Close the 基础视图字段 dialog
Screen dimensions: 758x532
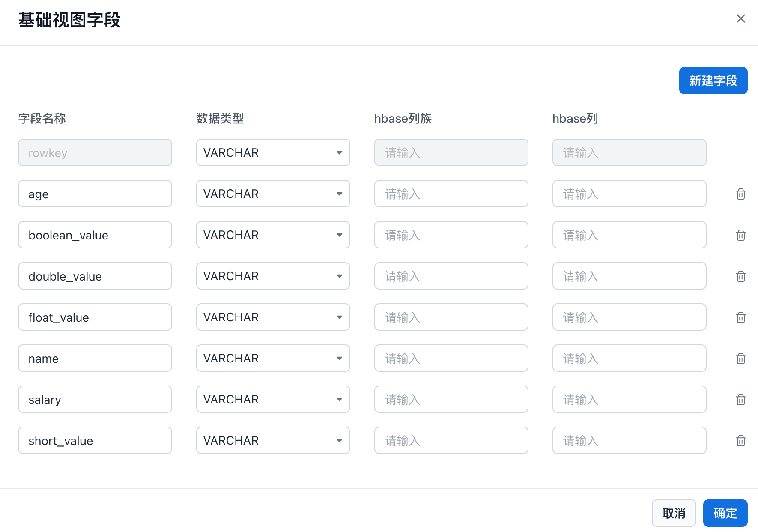tap(740, 18)
